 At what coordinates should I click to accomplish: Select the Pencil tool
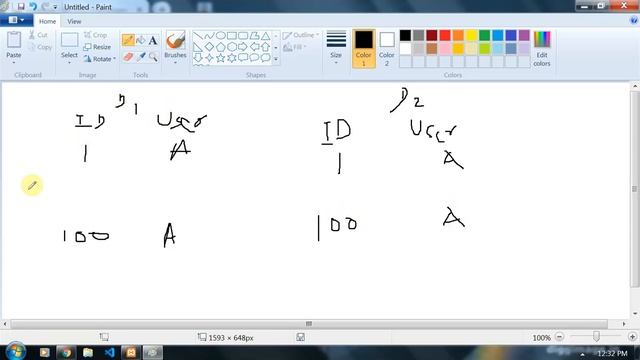(128, 40)
